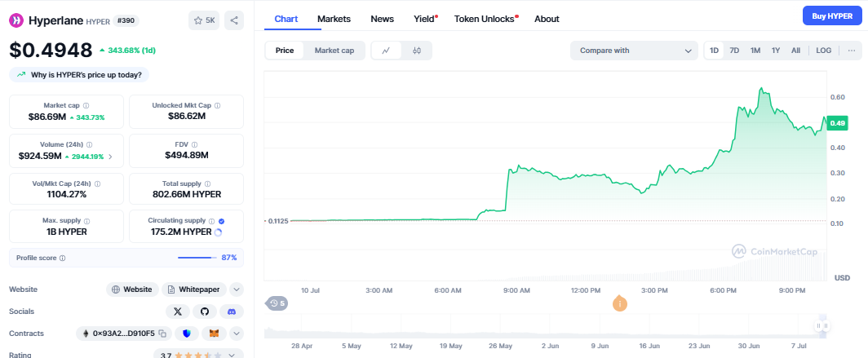
Task: Click the $494.89M FDV value
Action: point(187,155)
